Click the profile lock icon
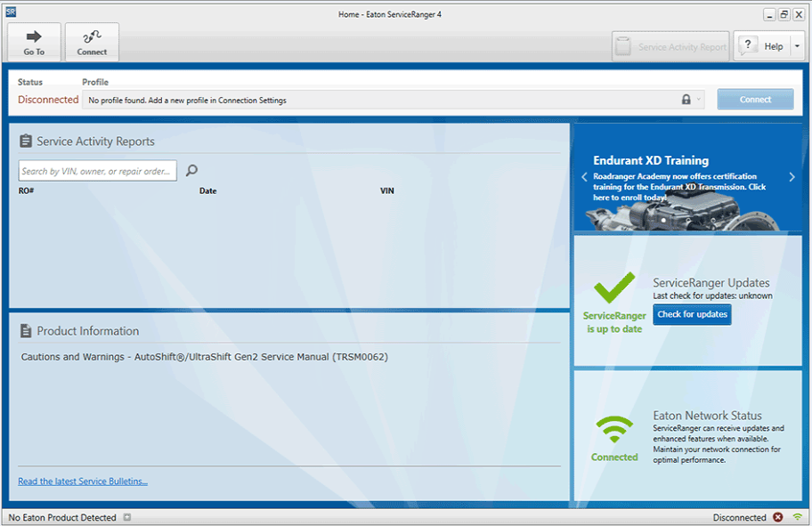 686,100
